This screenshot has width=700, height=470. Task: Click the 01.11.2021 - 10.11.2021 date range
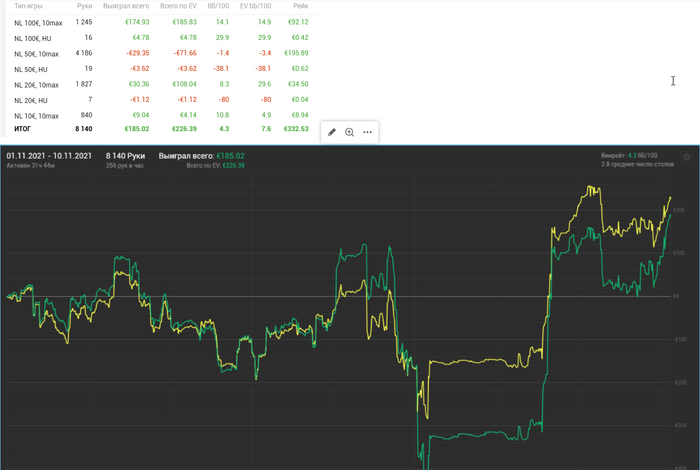[49, 156]
